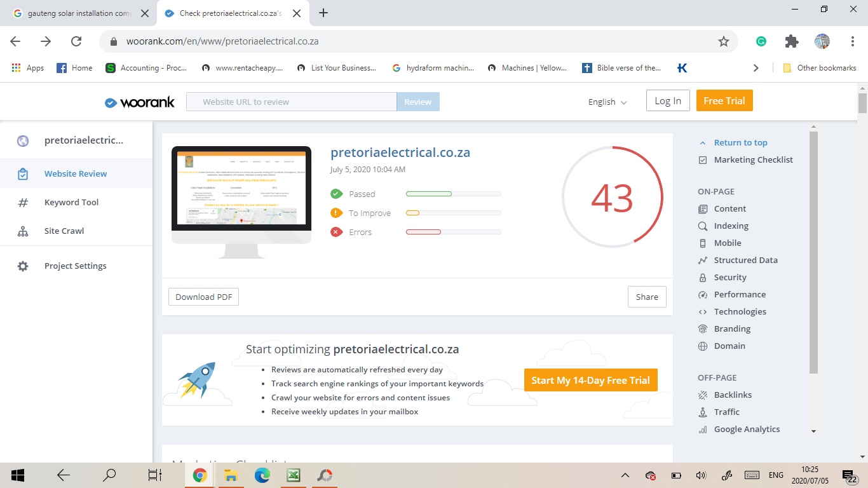Jump to Performance section
Image resolution: width=868 pixels, height=488 pixels.
tap(740, 294)
